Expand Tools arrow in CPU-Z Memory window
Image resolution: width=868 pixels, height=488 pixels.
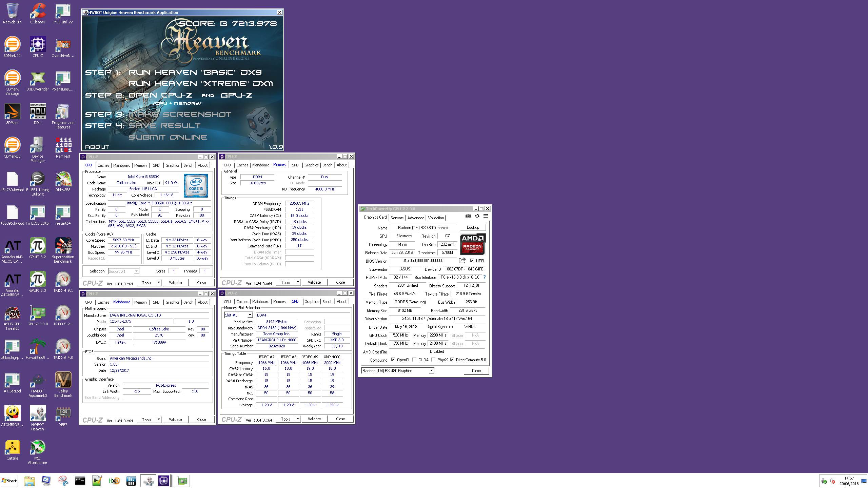point(297,282)
